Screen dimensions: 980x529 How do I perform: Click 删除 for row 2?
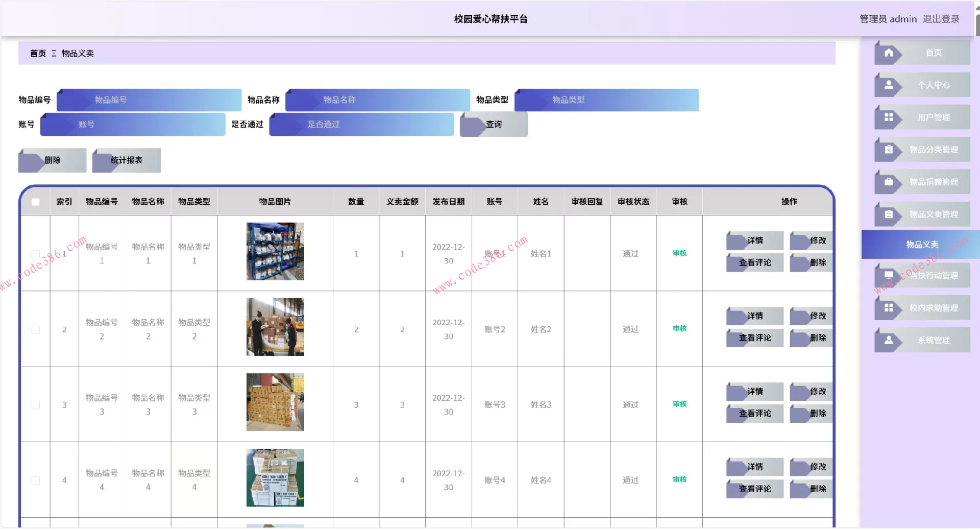point(812,338)
